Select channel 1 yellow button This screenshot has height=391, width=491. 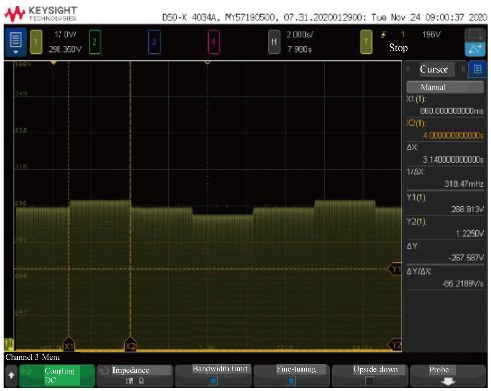tap(36, 42)
